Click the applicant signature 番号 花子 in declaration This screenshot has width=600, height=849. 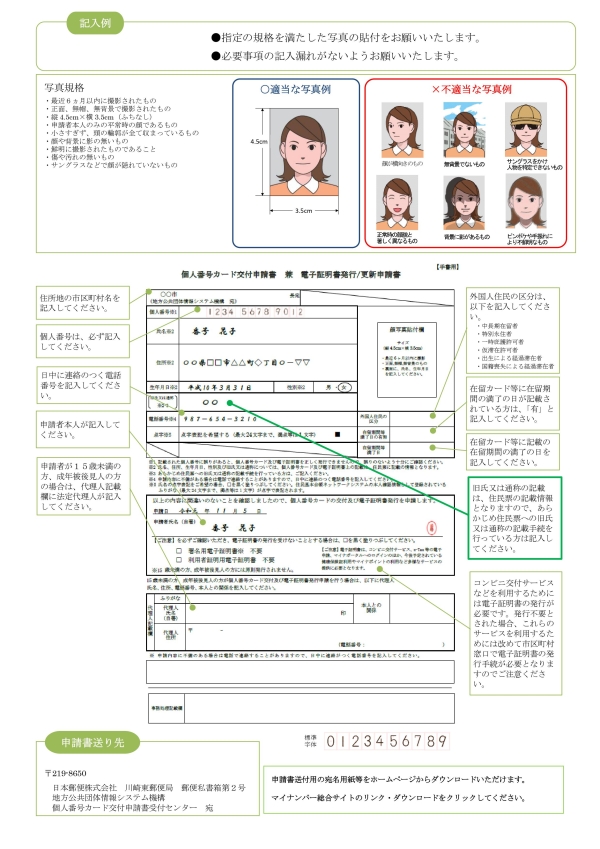[x=233, y=527]
